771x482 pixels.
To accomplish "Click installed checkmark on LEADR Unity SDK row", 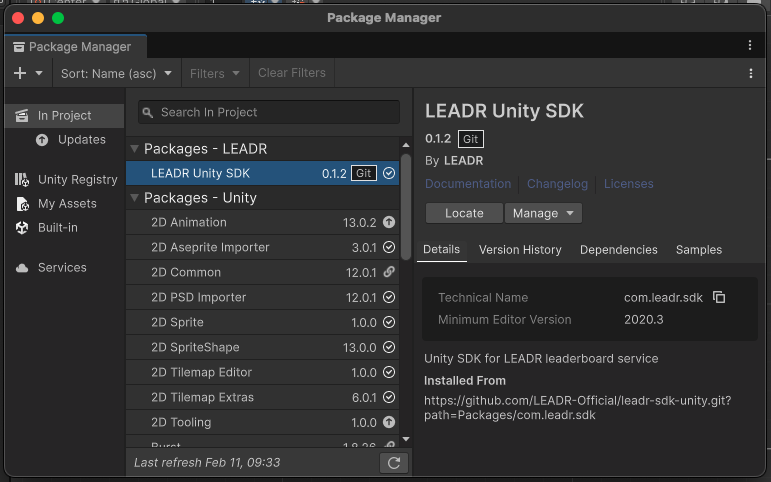I will click(x=389, y=173).
